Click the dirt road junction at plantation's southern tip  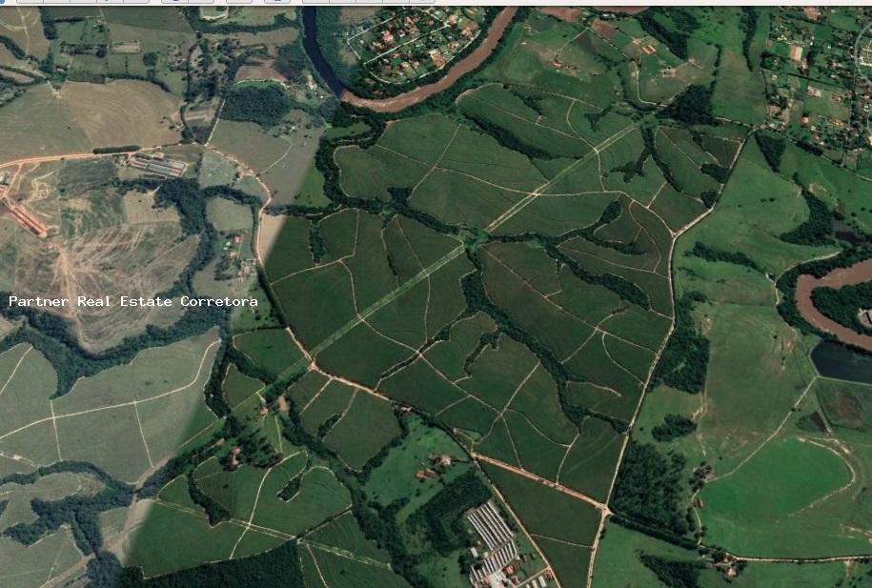(605, 509)
